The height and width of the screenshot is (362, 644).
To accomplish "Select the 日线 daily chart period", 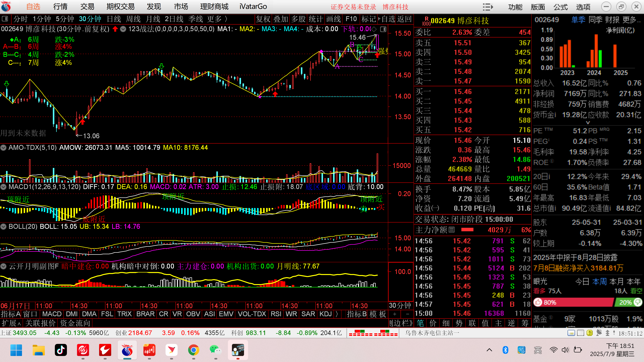I will pyautogui.click(x=114, y=19).
